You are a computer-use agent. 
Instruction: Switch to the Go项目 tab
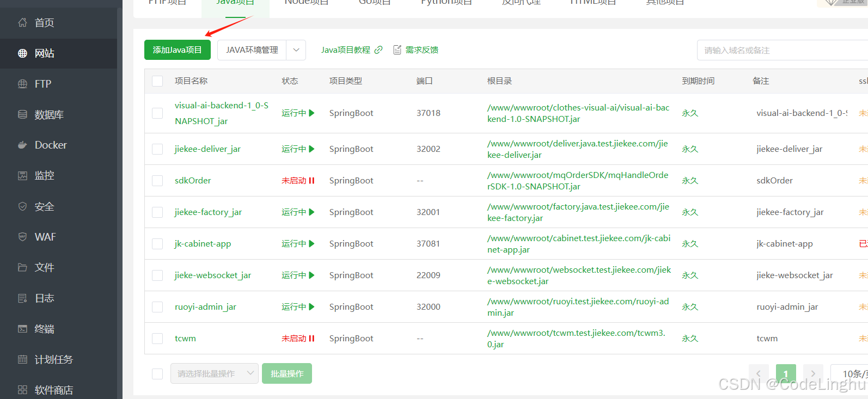pos(375,3)
